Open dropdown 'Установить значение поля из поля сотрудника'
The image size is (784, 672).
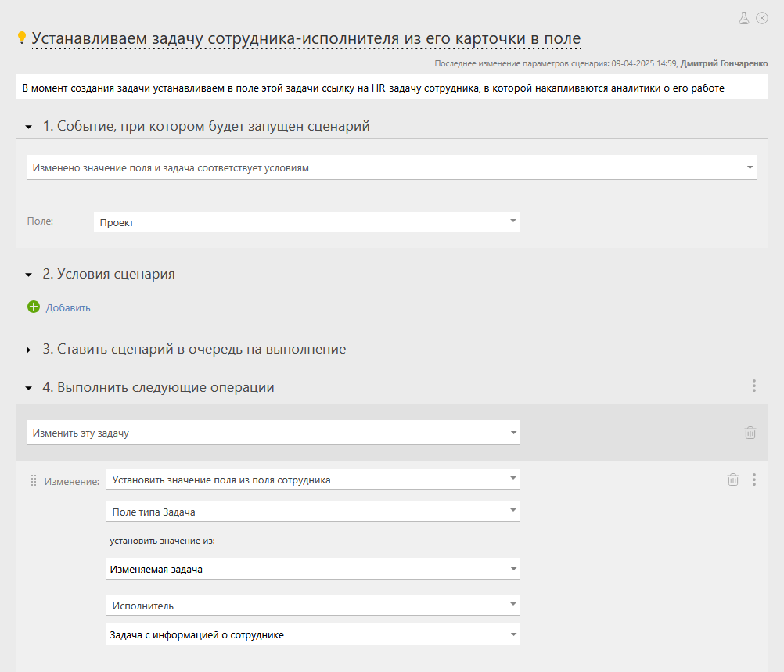pyautogui.click(x=314, y=480)
